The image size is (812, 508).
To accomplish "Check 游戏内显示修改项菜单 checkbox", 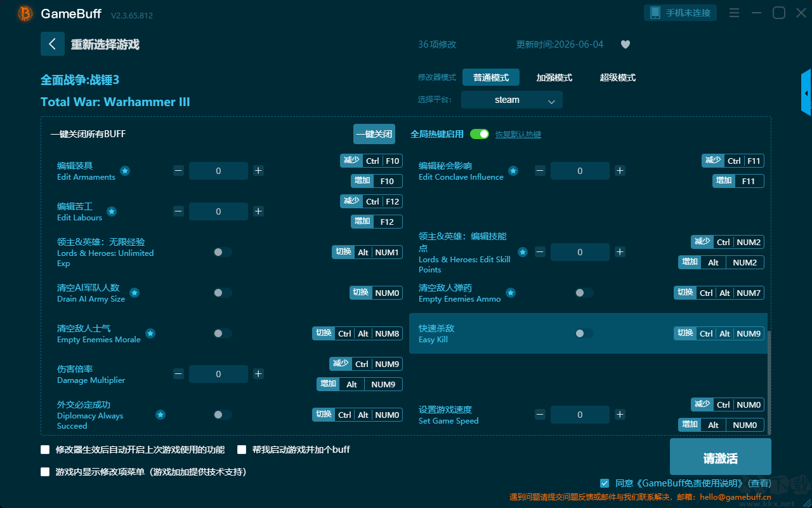I will pyautogui.click(x=45, y=472).
